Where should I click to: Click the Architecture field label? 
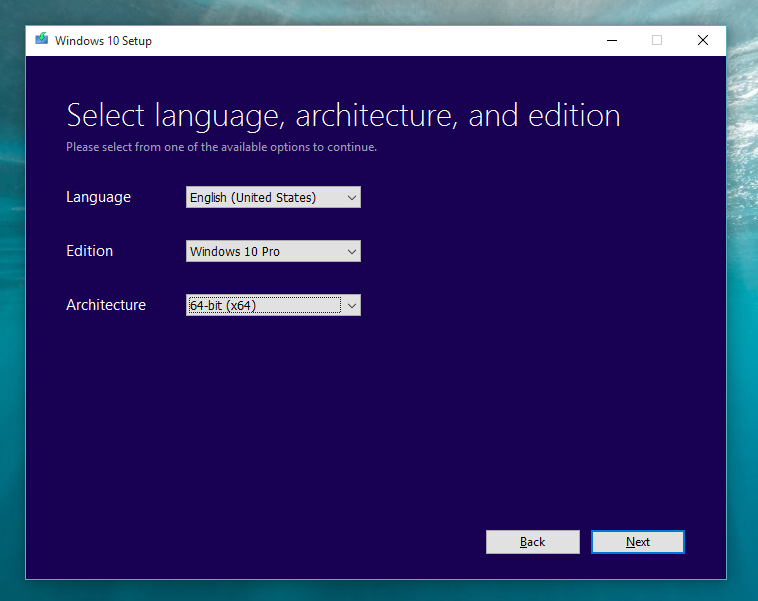106,305
